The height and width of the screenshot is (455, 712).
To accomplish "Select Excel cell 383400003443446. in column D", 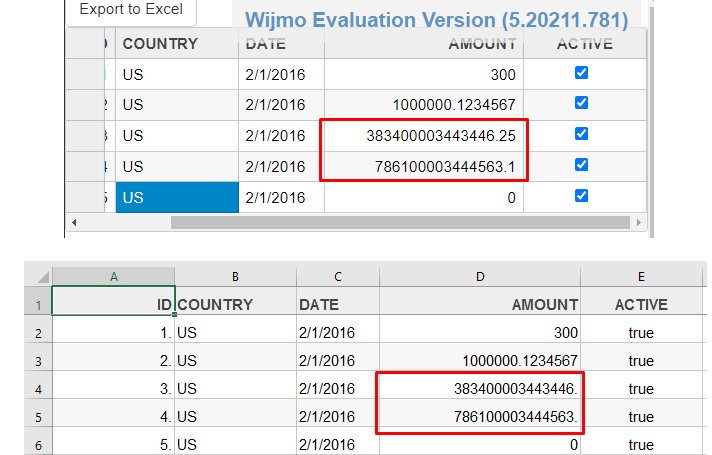I will click(x=480, y=385).
